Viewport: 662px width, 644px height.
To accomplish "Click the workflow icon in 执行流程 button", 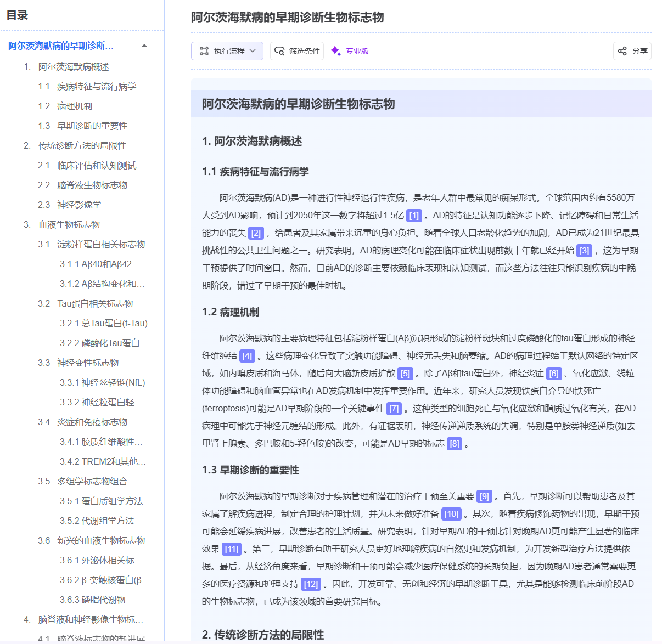I will point(204,51).
